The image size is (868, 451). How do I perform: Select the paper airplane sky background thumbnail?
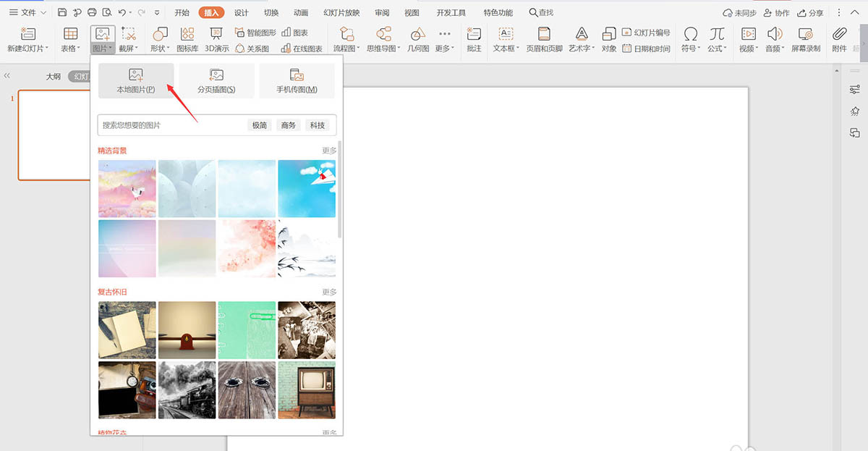click(307, 188)
